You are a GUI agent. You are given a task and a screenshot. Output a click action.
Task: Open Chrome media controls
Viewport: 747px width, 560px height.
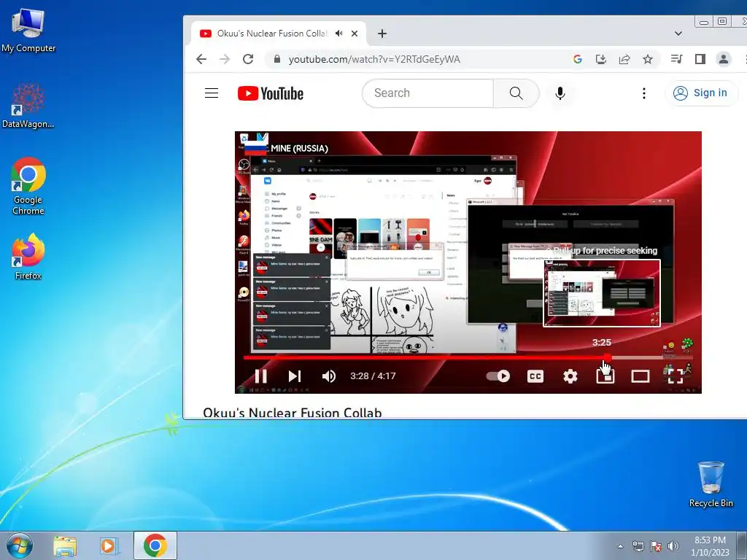pos(676,59)
